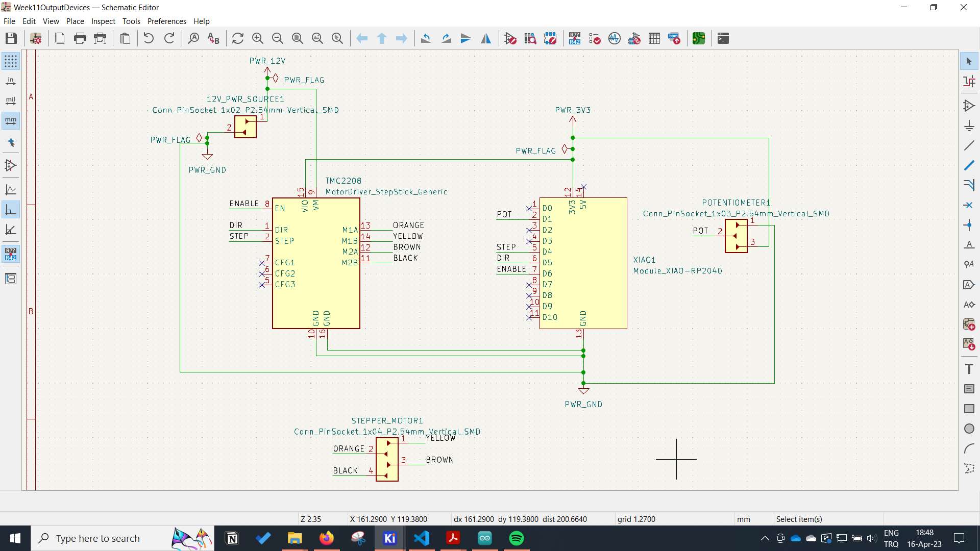Click the File menu to open

9,21
